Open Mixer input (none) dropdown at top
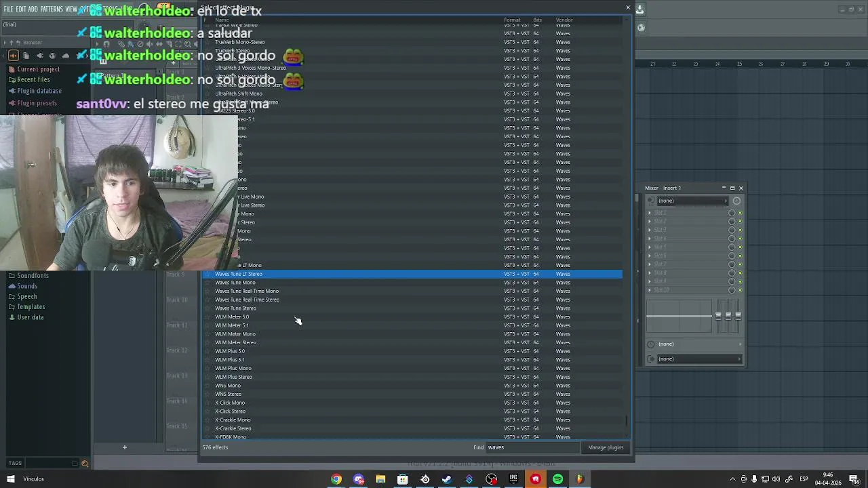 [x=692, y=201]
